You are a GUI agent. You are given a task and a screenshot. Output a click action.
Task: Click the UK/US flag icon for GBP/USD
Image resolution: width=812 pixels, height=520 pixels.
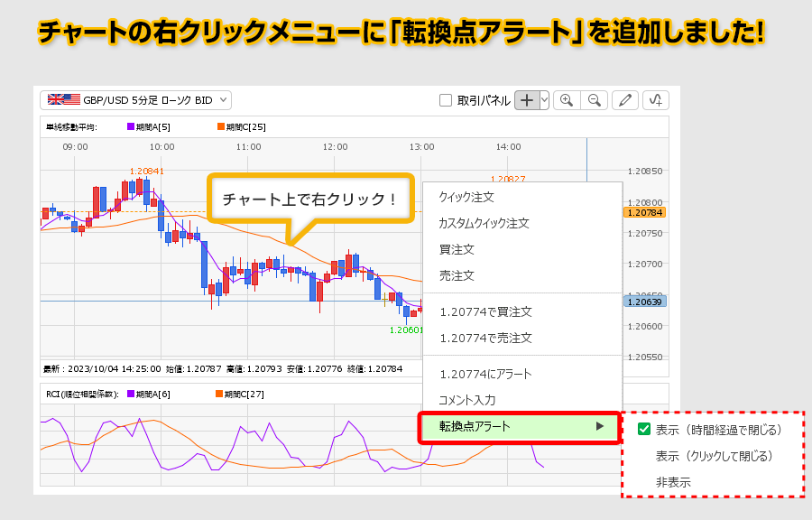point(64,99)
